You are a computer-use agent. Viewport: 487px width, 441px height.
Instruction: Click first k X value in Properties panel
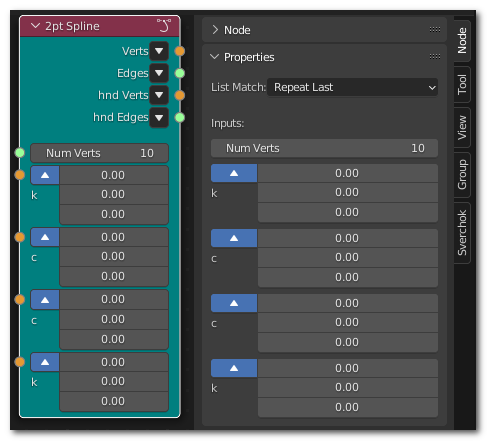348,173
